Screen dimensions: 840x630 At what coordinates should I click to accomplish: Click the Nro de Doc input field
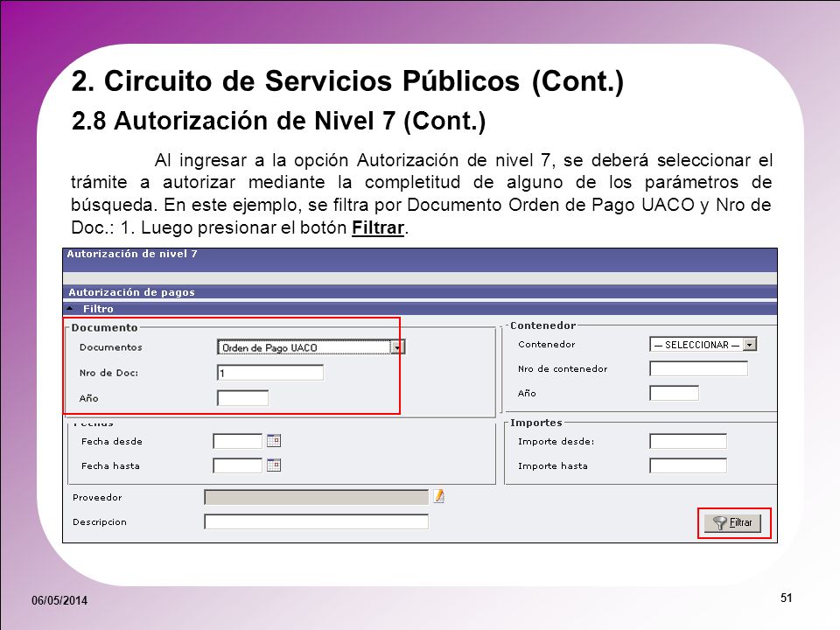pyautogui.click(x=270, y=373)
